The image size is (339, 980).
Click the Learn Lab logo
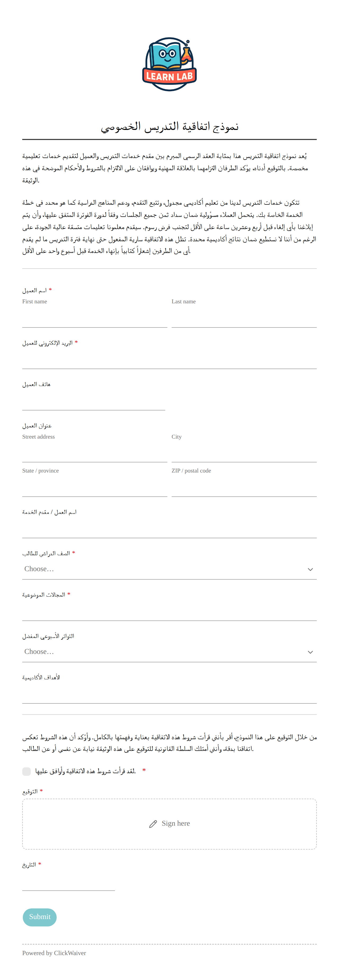coord(169,64)
